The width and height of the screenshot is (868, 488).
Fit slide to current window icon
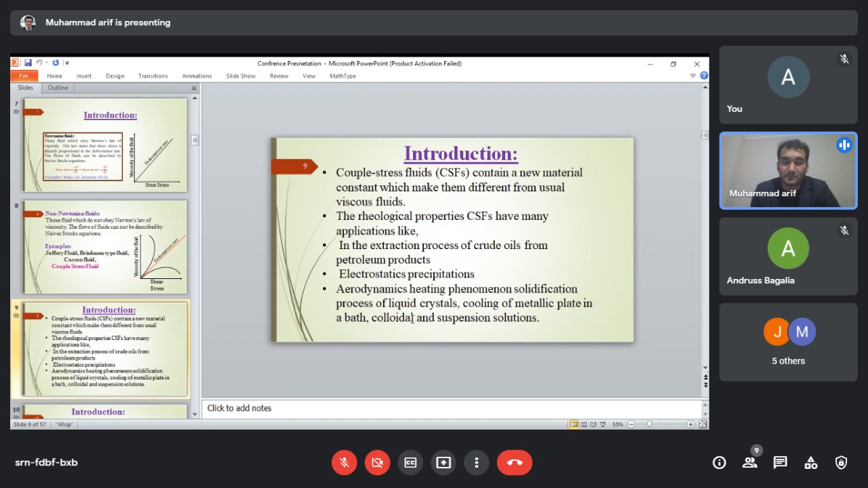click(x=703, y=424)
